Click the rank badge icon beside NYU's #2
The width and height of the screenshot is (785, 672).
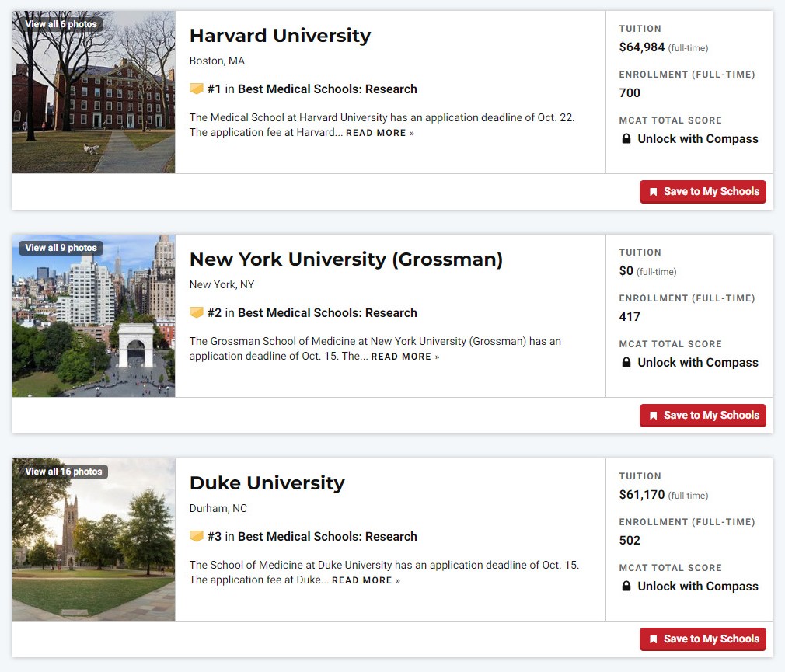click(x=197, y=313)
